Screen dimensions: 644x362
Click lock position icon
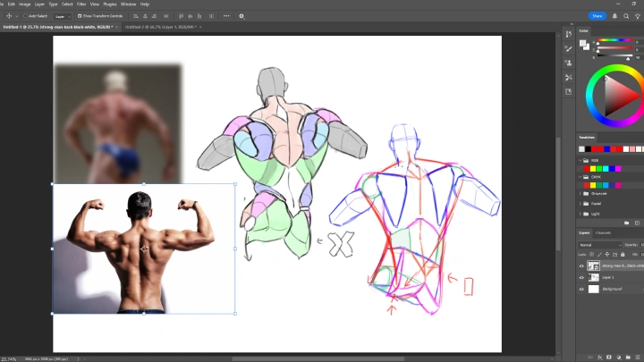pos(607,255)
